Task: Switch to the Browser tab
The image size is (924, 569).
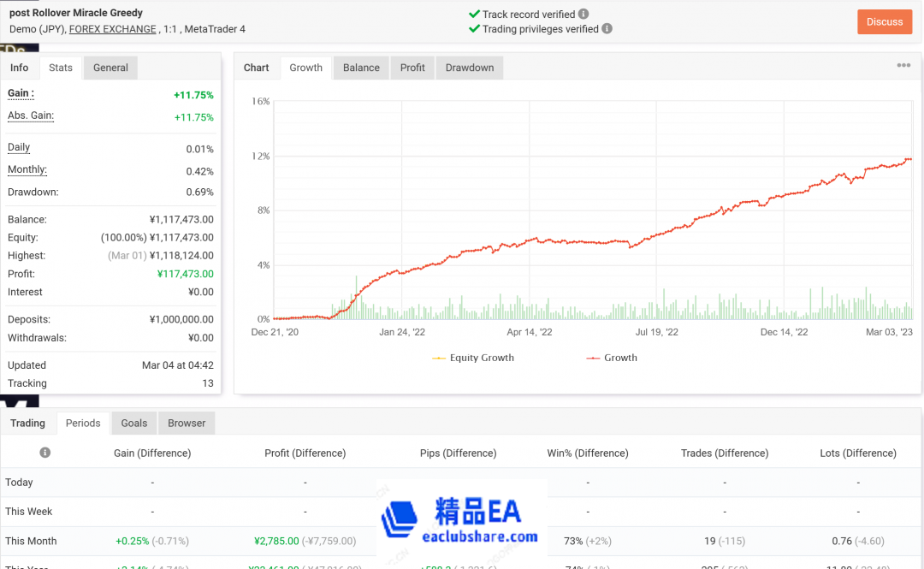Action: coord(187,424)
